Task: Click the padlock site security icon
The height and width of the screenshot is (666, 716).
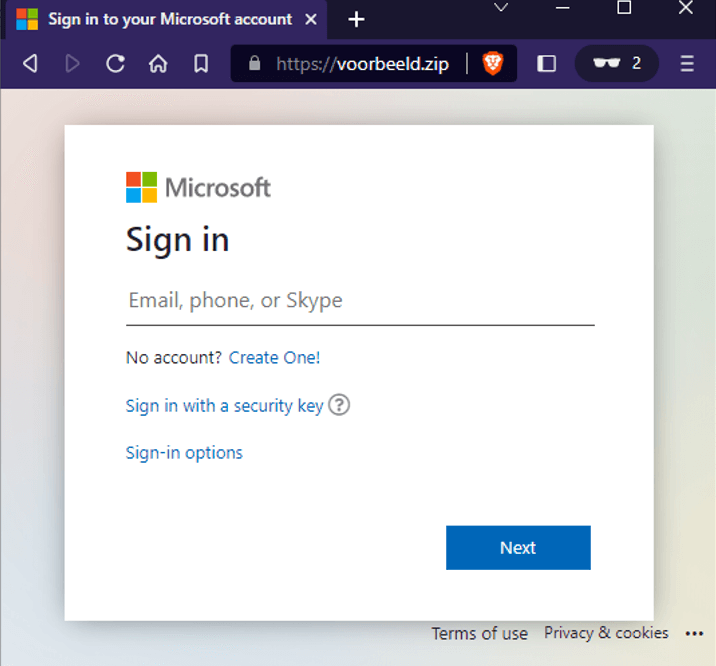Action: tap(254, 64)
